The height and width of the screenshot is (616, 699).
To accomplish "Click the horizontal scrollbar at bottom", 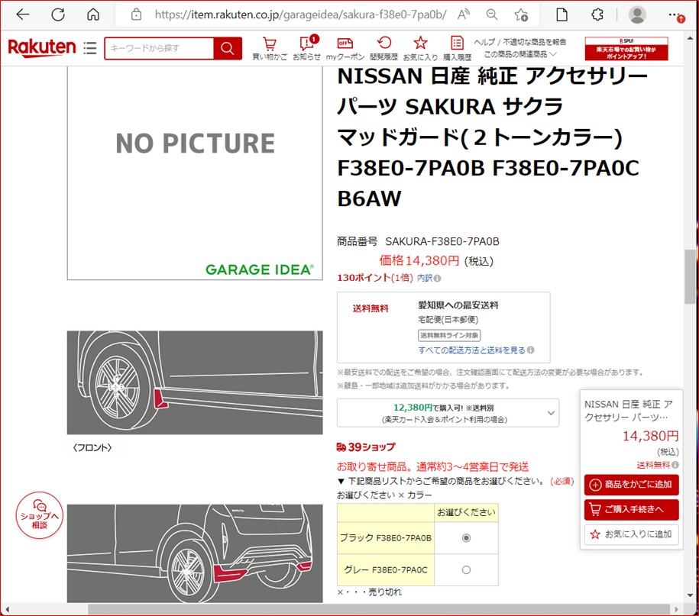I will tap(379, 609).
